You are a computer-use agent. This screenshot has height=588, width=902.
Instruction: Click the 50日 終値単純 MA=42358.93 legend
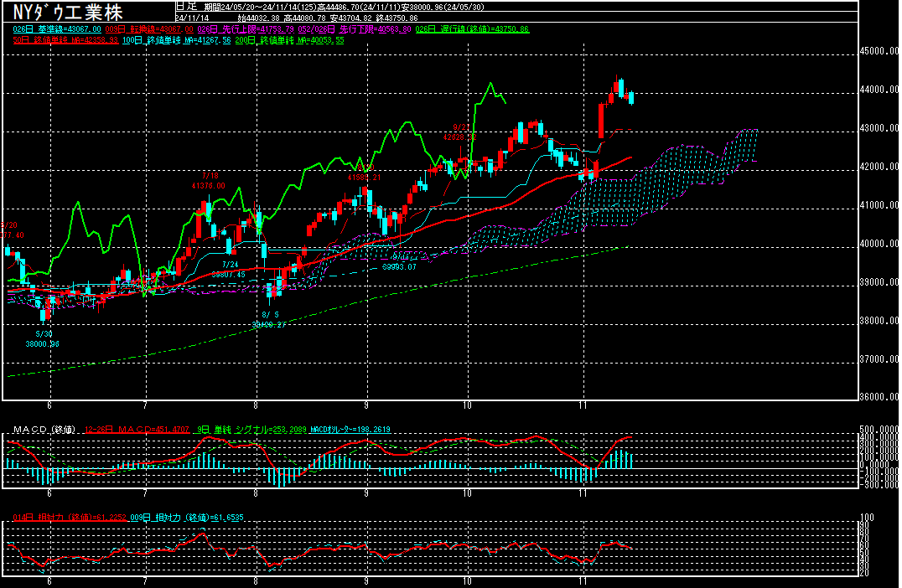click(65, 40)
